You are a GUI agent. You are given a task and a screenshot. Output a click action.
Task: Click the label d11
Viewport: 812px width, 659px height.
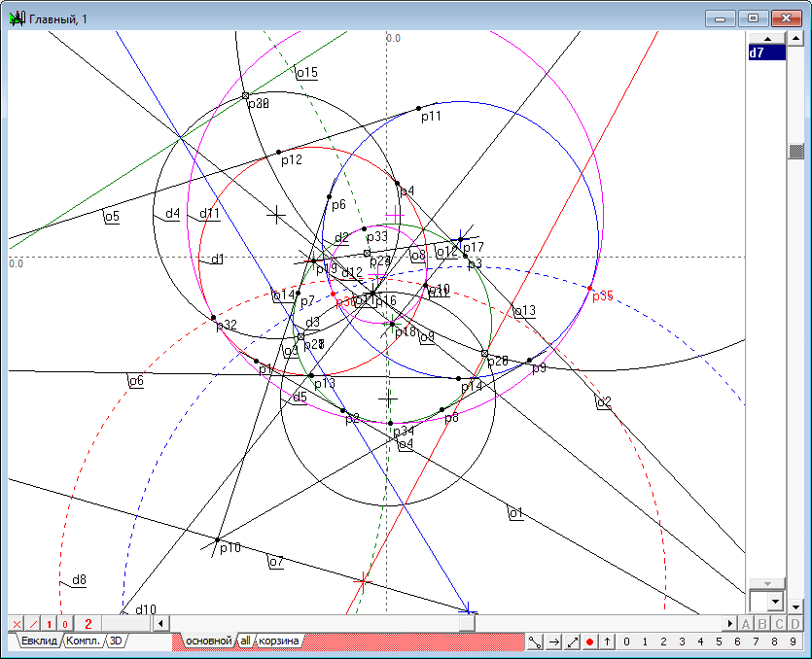pos(210,213)
